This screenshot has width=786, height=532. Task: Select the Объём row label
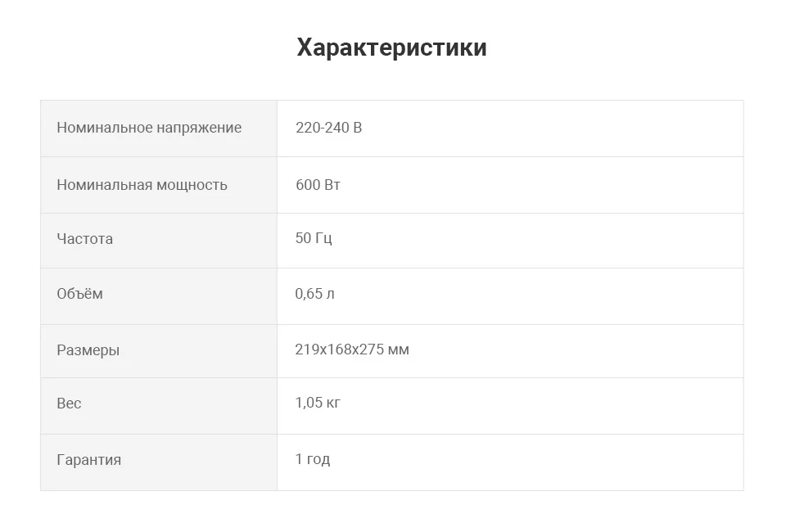click(x=79, y=294)
